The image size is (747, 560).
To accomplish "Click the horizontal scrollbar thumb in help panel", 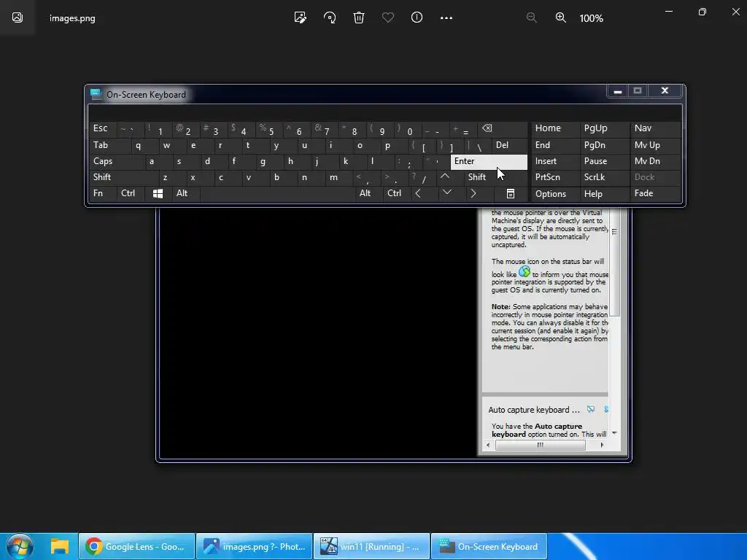I will tap(541, 445).
